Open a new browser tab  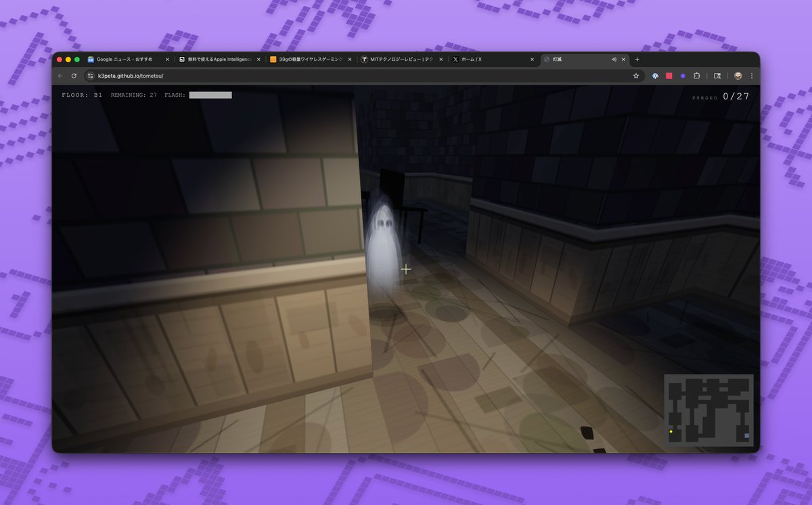click(x=637, y=59)
